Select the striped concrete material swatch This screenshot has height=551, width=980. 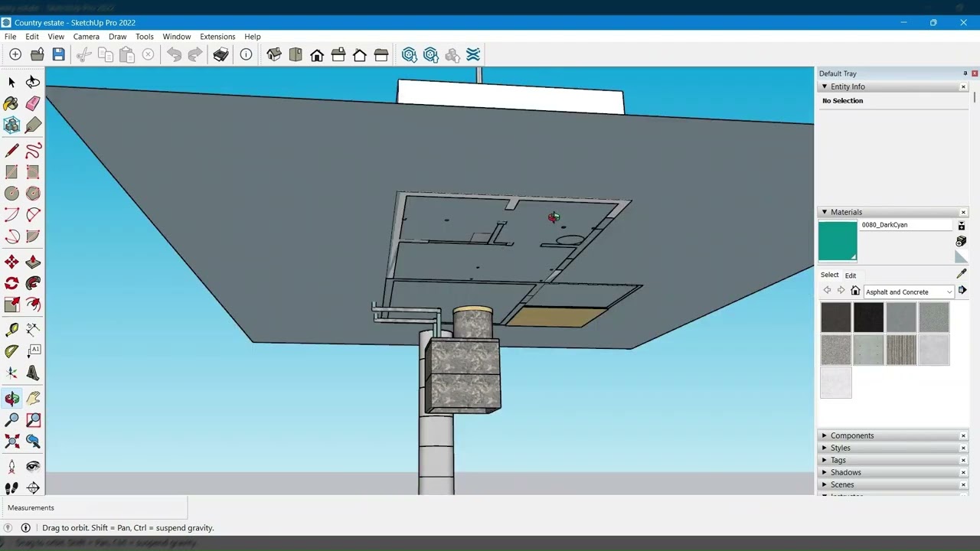coord(901,350)
